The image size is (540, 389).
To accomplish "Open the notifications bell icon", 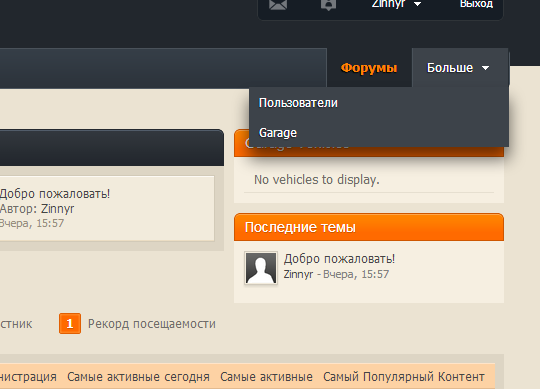I will (328, 4).
